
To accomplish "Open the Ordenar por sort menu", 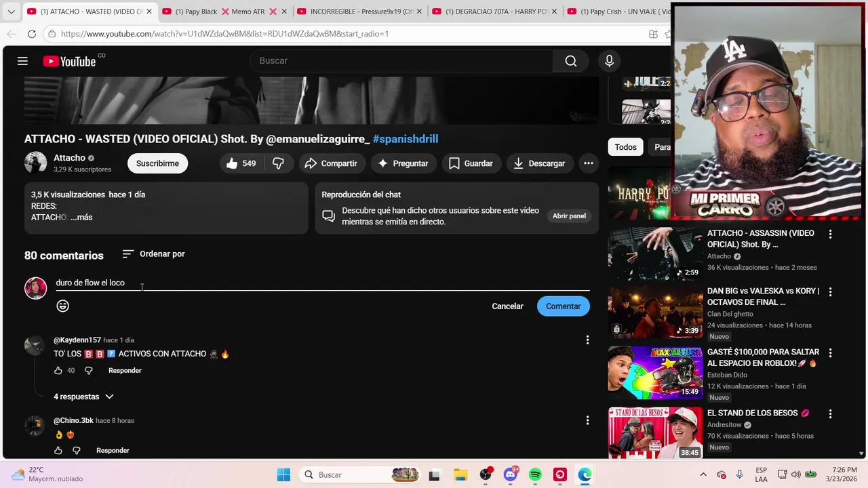I will click(x=153, y=254).
